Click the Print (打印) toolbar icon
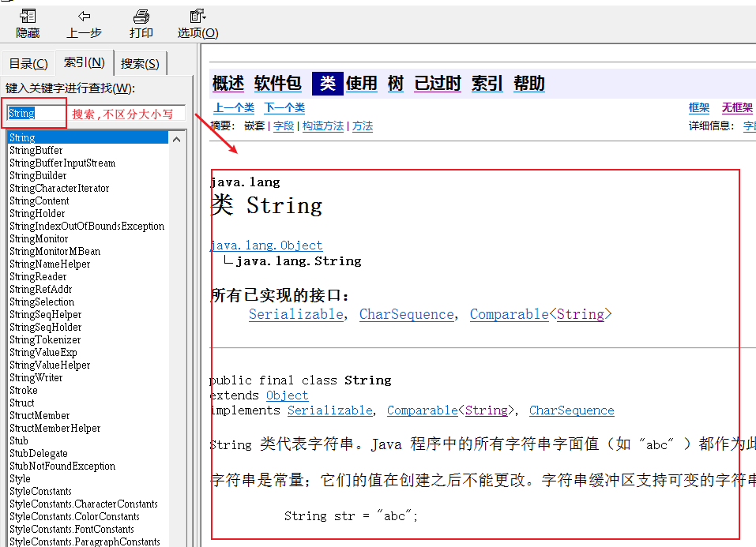The width and height of the screenshot is (756, 547). point(141,17)
